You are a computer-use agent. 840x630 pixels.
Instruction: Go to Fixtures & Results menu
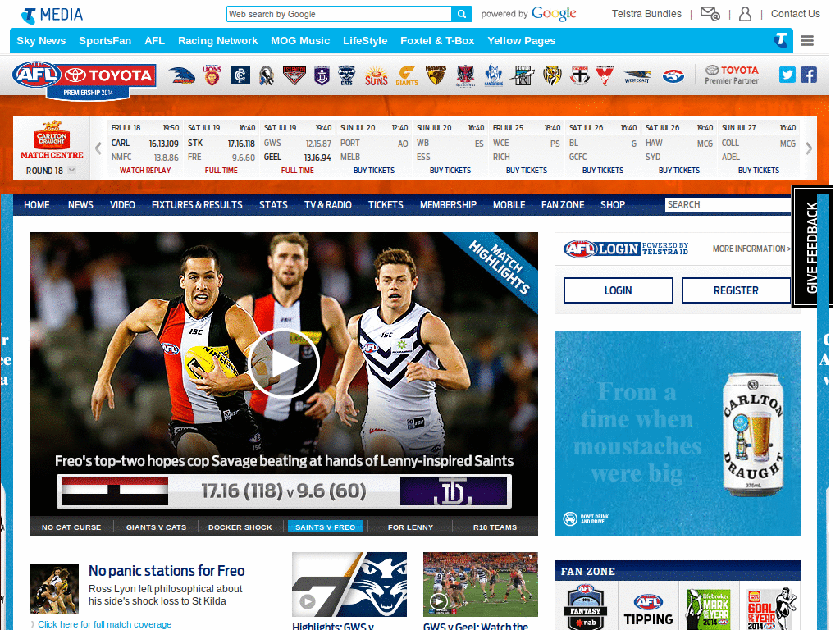pyautogui.click(x=197, y=204)
